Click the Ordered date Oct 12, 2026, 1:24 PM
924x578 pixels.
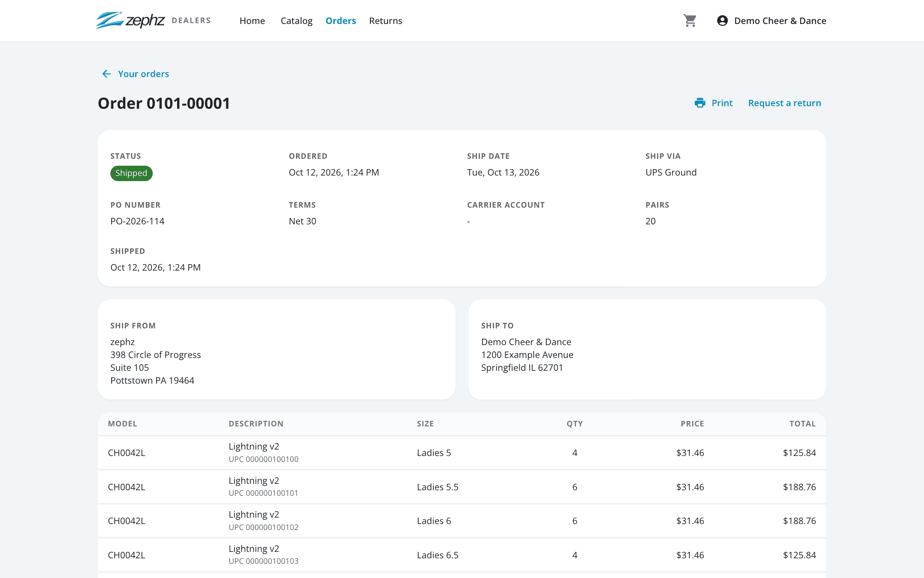click(334, 172)
